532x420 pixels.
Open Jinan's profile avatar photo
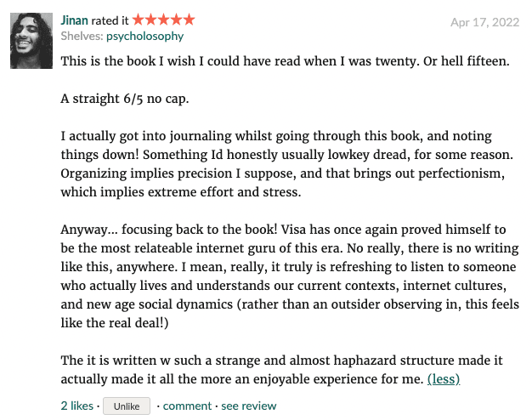coord(31,40)
